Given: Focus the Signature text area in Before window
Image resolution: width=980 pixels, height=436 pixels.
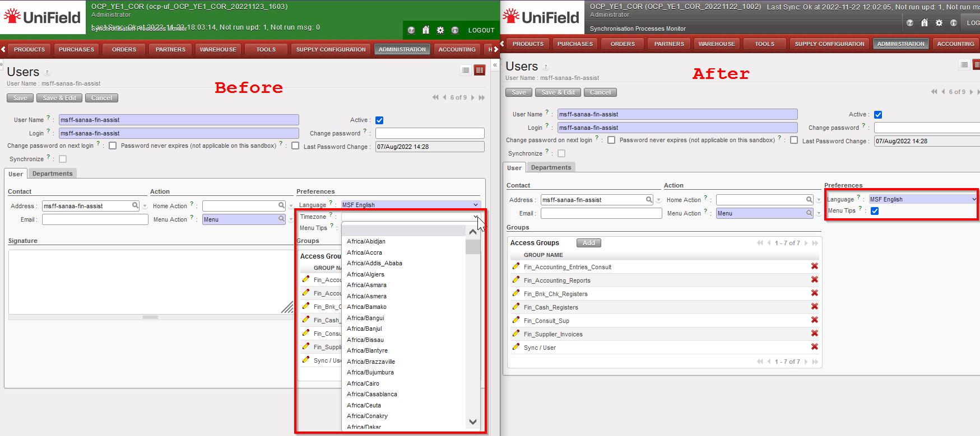Looking at the screenshot, I should coord(151,282).
